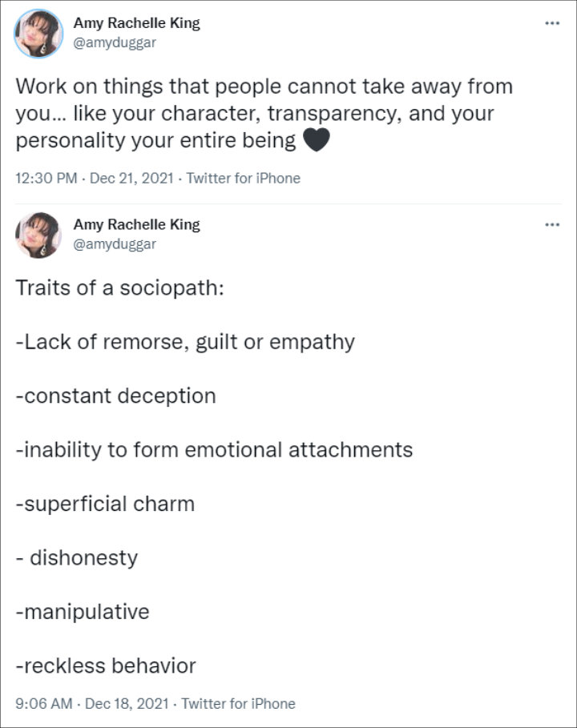577x728 pixels.
Task: Click the 'Traits of a sociopath:' heading text
Action: [120, 288]
